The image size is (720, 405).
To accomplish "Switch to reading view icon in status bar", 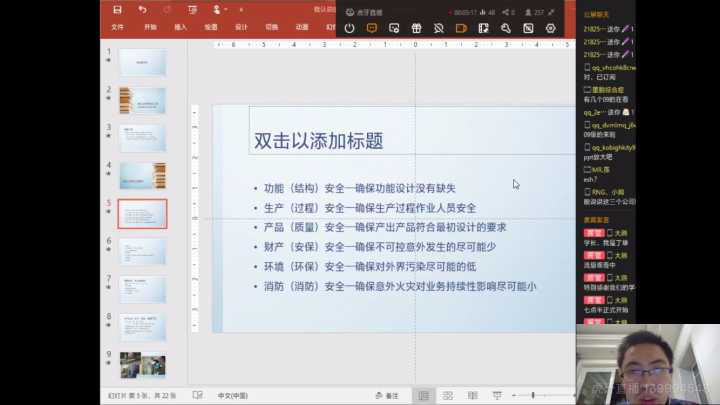I will [x=472, y=396].
